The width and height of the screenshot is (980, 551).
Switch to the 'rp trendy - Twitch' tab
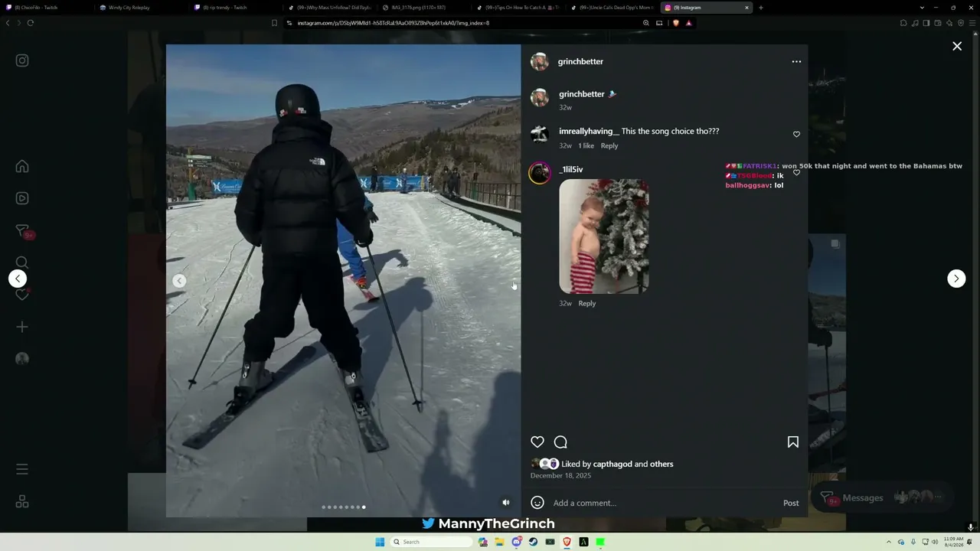click(x=235, y=8)
